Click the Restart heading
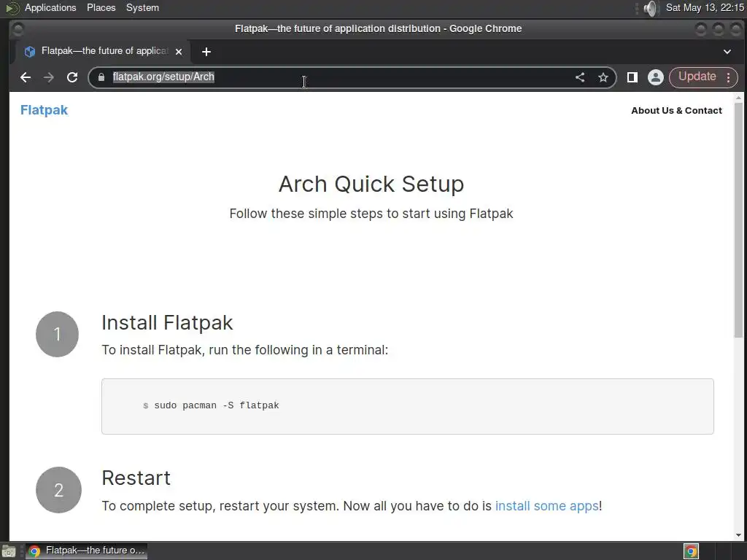This screenshot has height=560, width=747. pos(136,478)
